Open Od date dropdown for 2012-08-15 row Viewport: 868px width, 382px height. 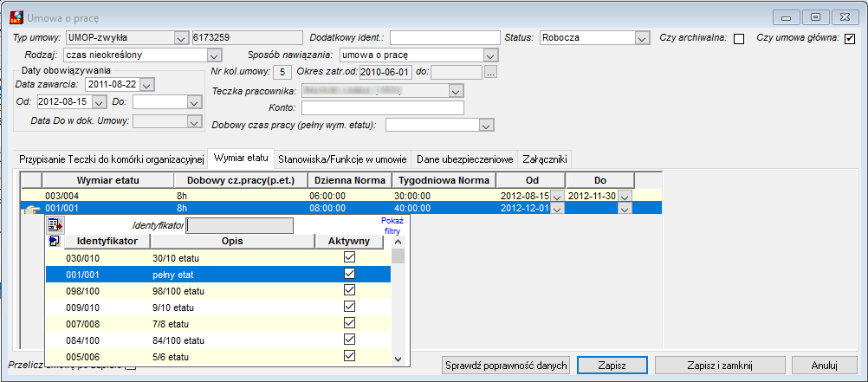558,196
